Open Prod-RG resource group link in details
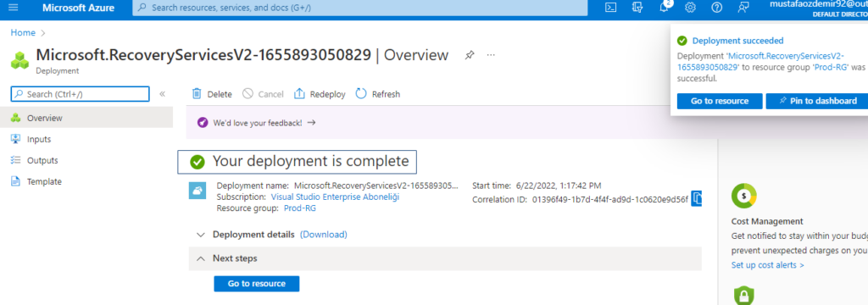 (x=299, y=208)
